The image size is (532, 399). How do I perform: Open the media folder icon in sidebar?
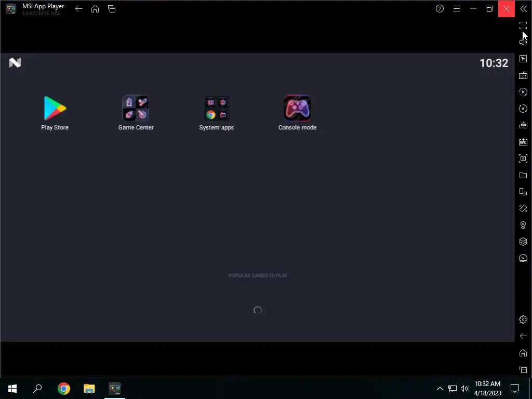(x=523, y=175)
